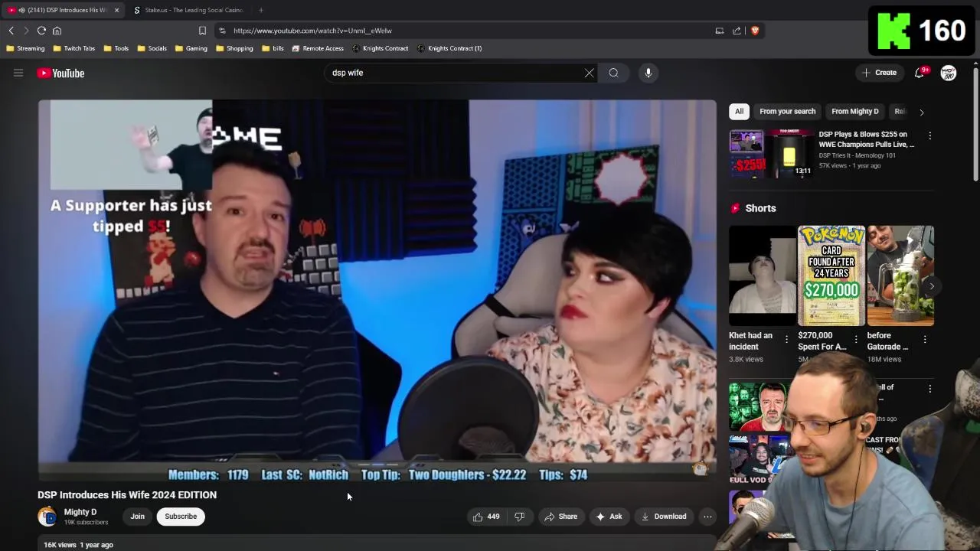Open Mighty D channel avatar
This screenshot has width=980, height=551.
[47, 517]
